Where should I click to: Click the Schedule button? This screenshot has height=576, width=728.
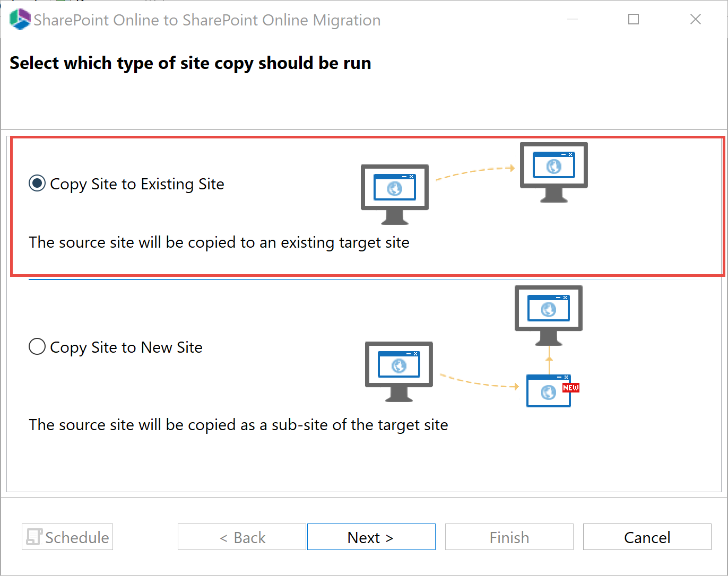point(67,537)
